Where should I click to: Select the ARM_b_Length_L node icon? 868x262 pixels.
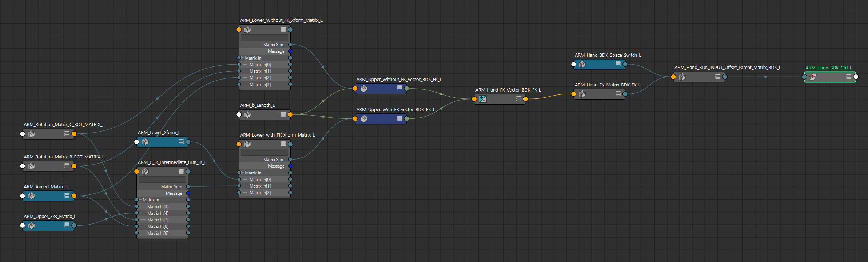(247, 115)
